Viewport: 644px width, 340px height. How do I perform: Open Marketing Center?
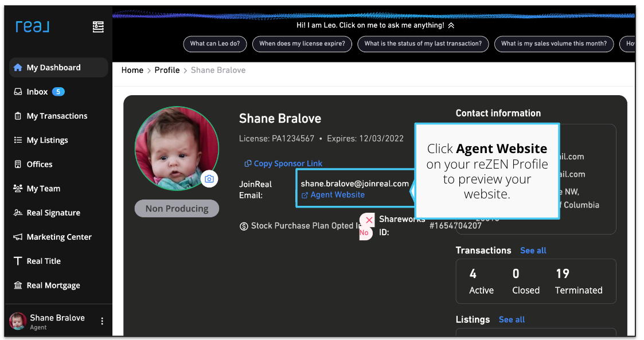tap(59, 237)
